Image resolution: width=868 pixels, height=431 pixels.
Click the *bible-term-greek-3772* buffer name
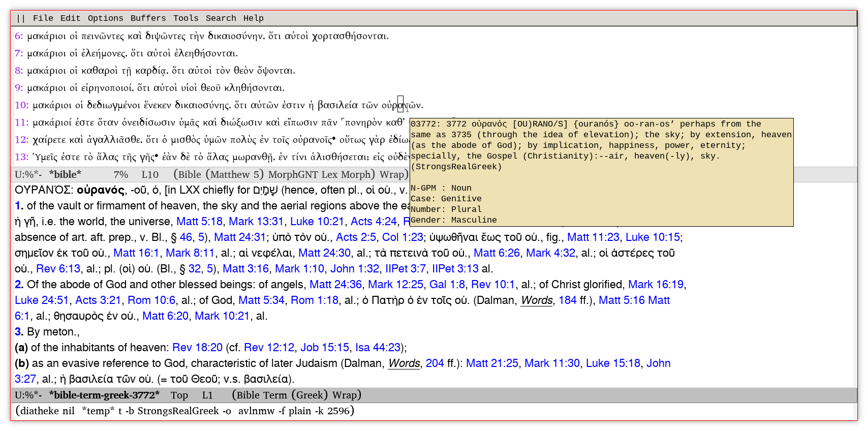pos(104,395)
